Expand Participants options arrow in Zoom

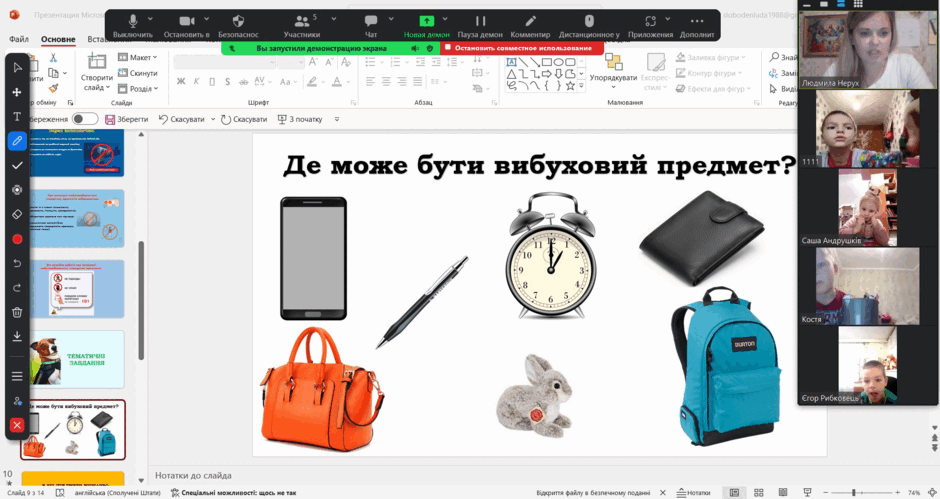click(x=334, y=19)
